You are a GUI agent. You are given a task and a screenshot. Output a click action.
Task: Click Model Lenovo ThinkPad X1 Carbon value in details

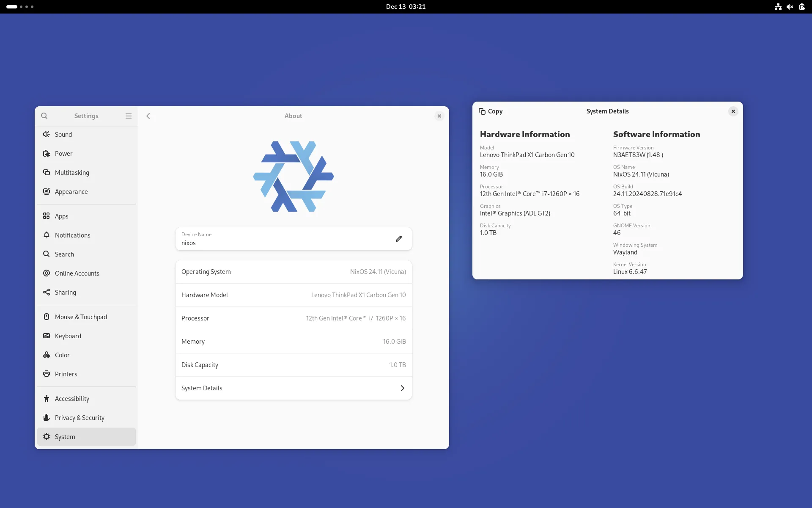[x=527, y=155]
